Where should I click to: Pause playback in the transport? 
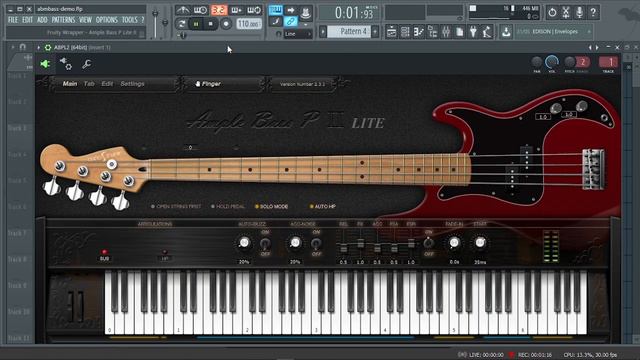pos(196,24)
